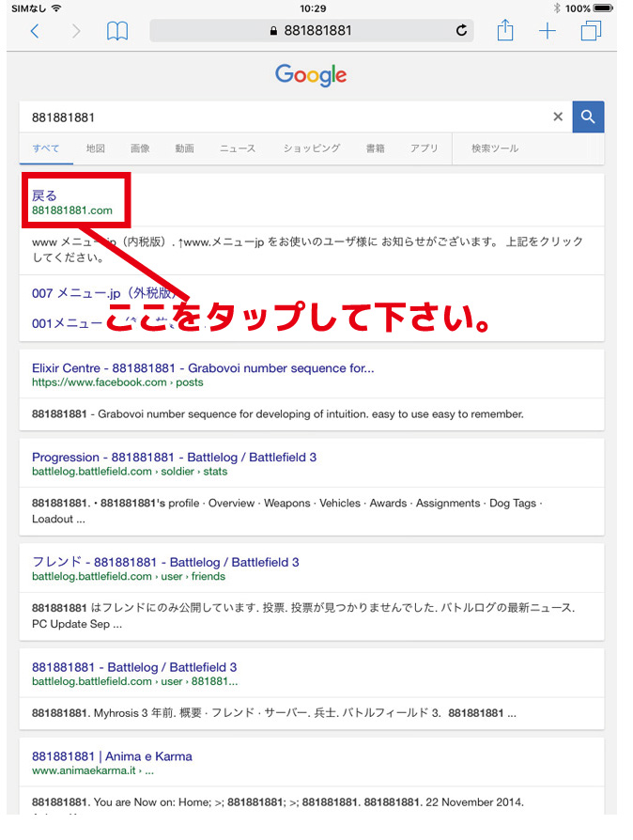
Task: Open the 007 メニュー.jp sitelink
Action: click(x=104, y=293)
